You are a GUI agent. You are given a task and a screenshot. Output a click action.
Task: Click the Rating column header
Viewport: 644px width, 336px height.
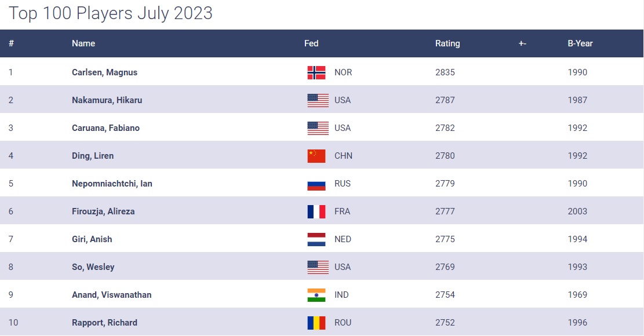point(447,43)
